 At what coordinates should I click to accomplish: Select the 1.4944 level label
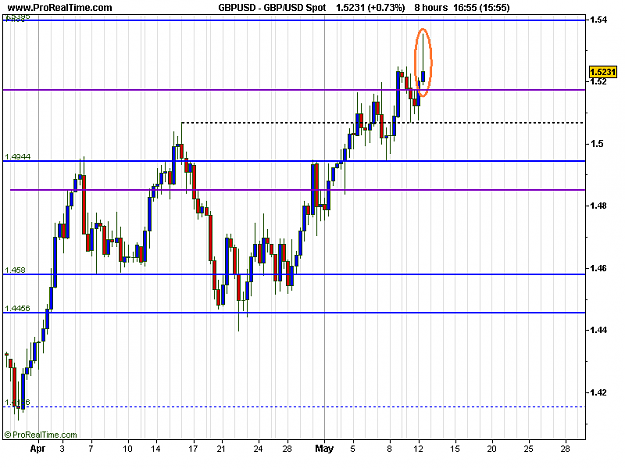(x=17, y=157)
